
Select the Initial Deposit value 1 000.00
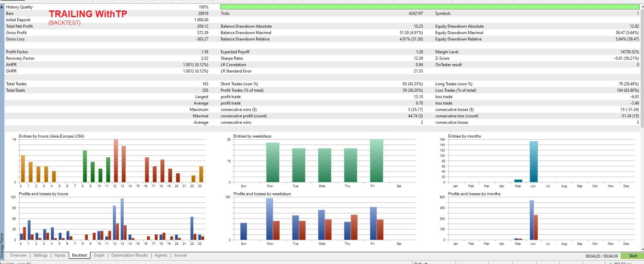click(x=201, y=20)
